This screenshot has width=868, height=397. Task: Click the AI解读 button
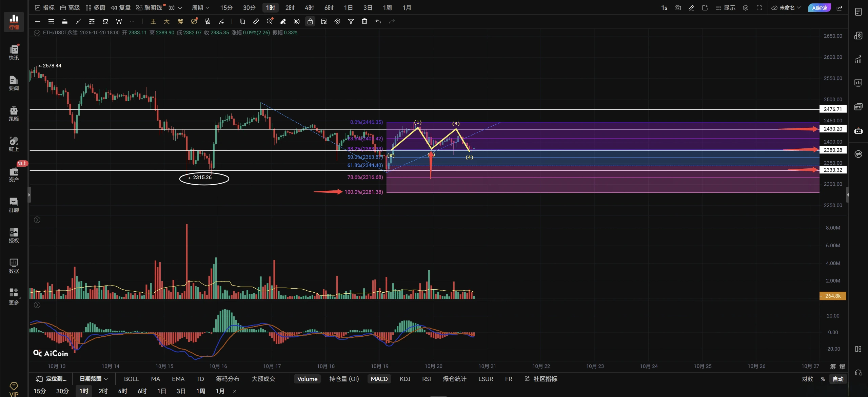click(820, 7)
